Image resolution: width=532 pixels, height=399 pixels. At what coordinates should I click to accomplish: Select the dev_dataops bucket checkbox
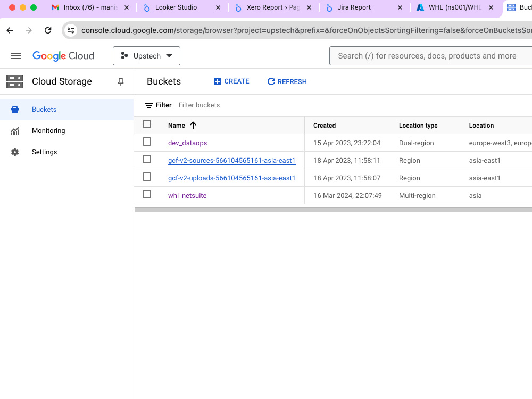click(147, 142)
